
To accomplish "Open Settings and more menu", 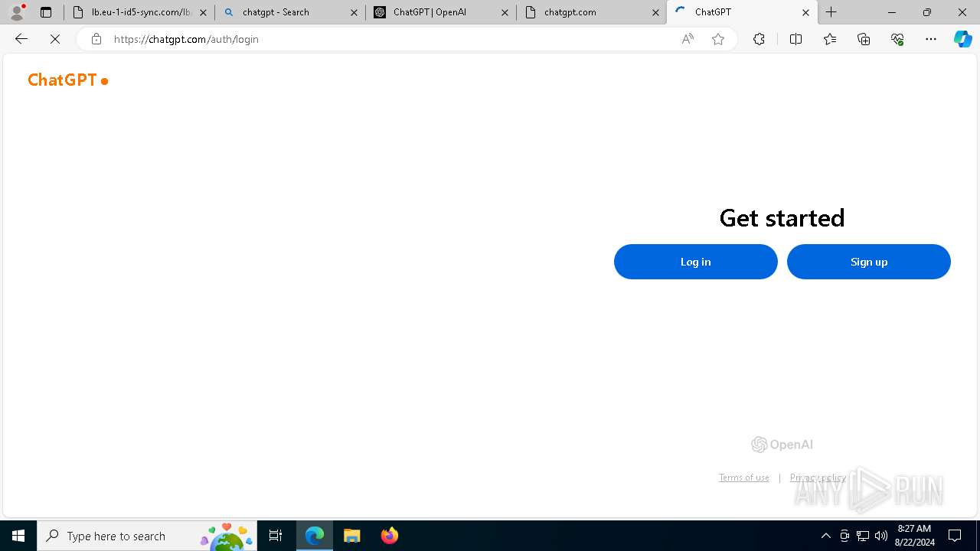I will click(x=931, y=39).
